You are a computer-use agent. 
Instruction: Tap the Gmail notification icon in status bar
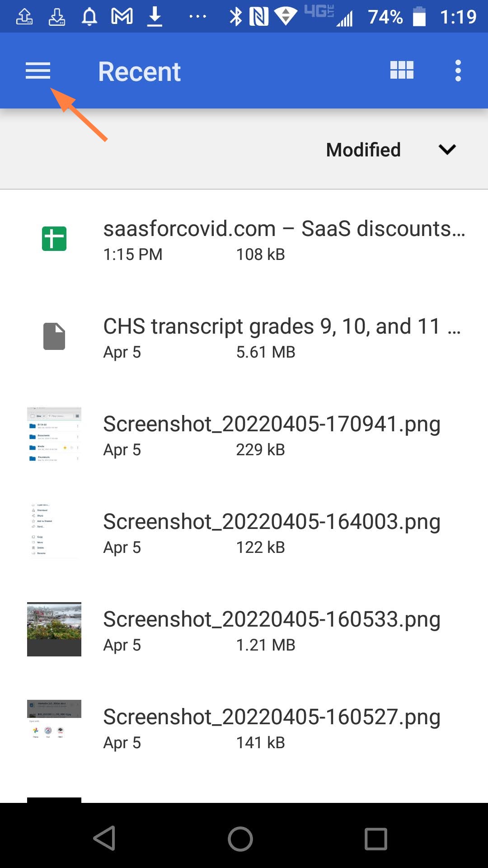tap(122, 17)
